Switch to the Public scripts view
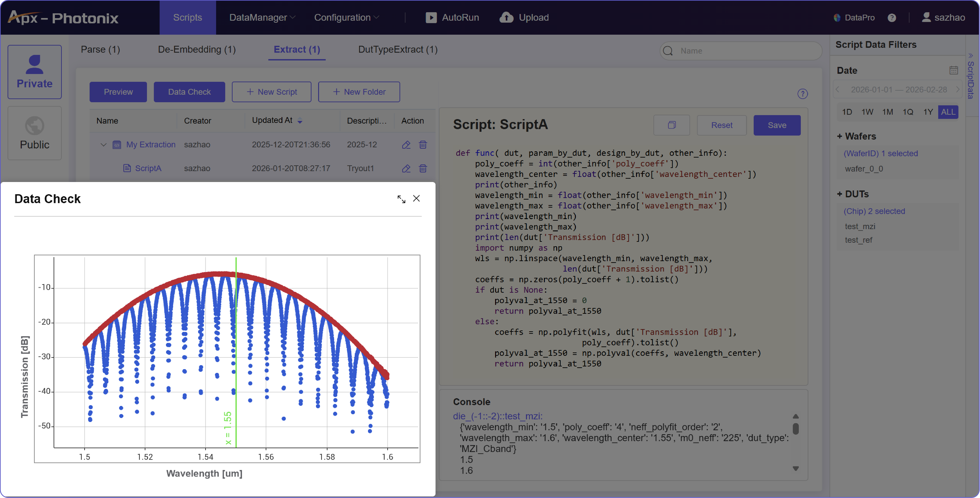The width and height of the screenshot is (980, 498). coord(34,133)
